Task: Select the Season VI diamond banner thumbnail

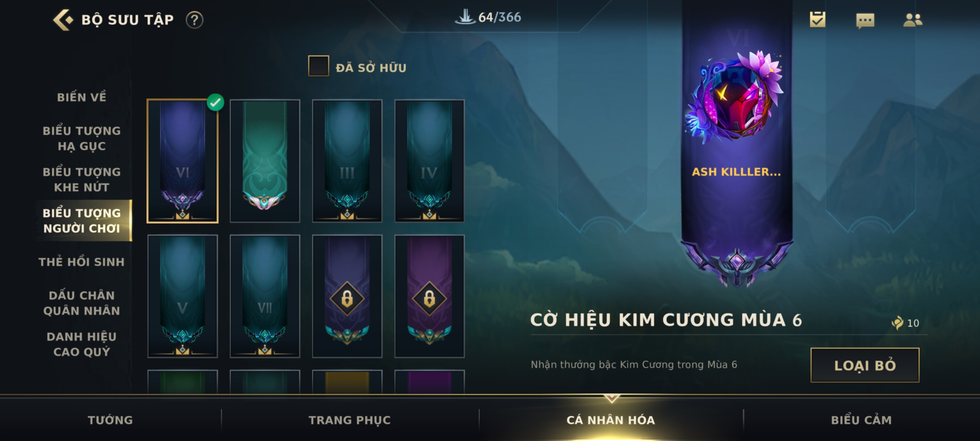Action: [x=183, y=161]
